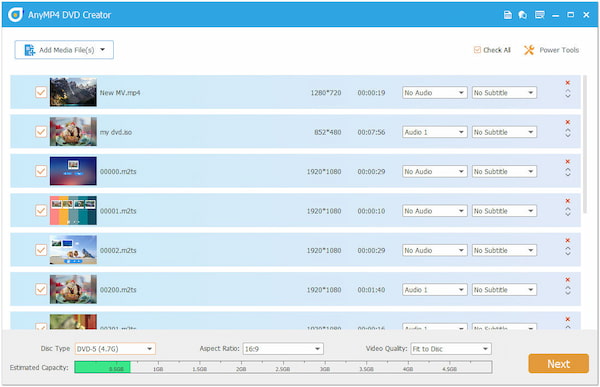Click the 1280*720 resolution value
Viewport: 600px width, 387px height.
coord(326,93)
